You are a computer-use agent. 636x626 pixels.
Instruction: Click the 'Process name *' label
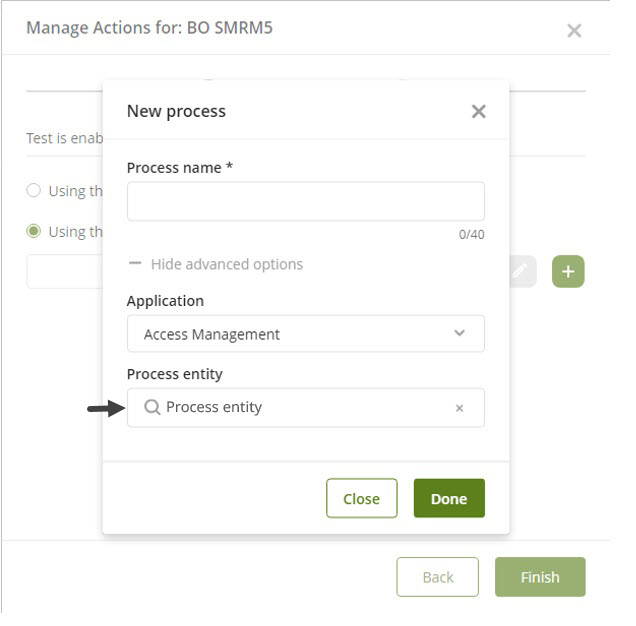point(180,168)
